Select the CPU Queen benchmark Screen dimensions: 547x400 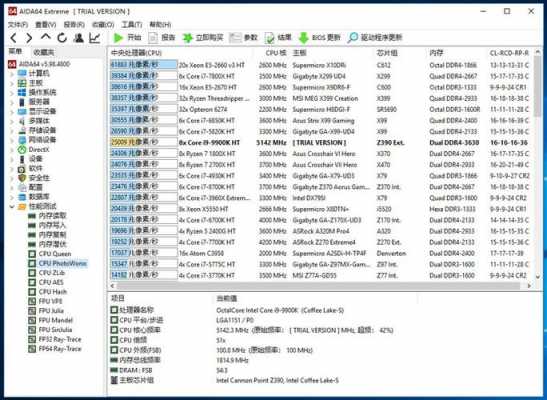50,254
